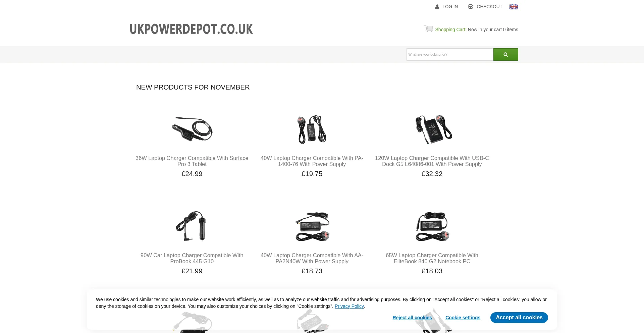
Task: Open Cookie settings
Action: point(463,318)
